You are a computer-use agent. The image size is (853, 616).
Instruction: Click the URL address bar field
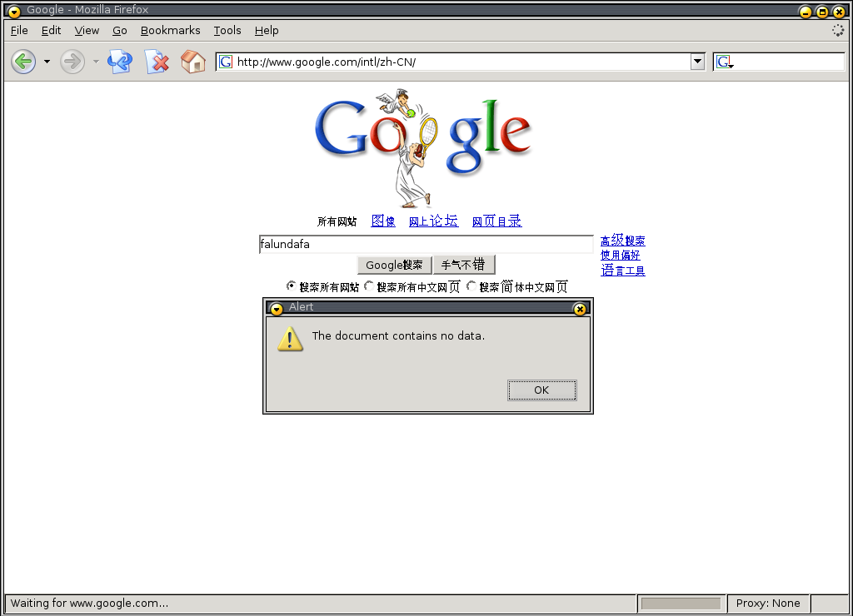pos(460,62)
